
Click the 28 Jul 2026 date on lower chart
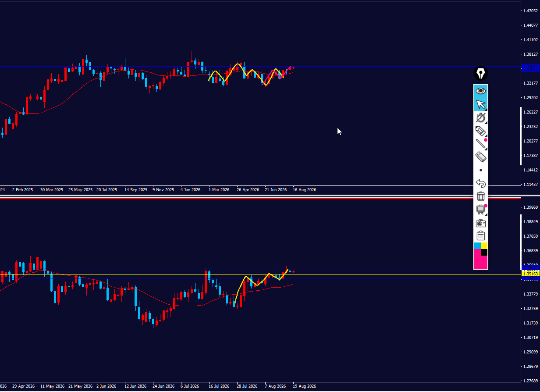(248, 386)
